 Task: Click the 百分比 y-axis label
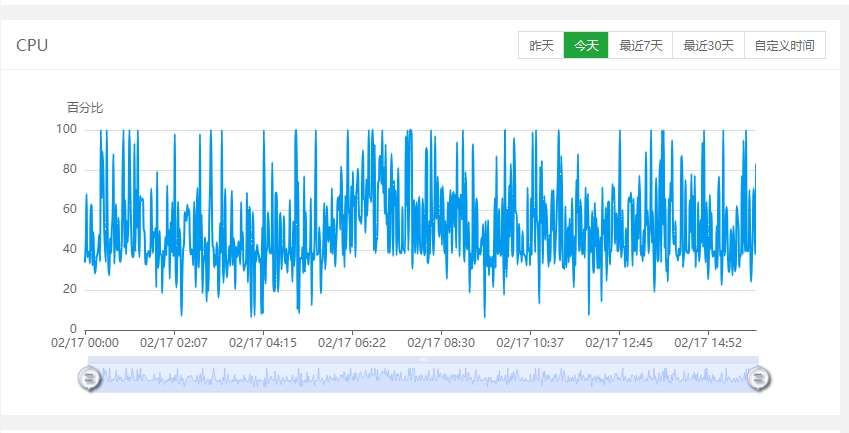coord(85,108)
